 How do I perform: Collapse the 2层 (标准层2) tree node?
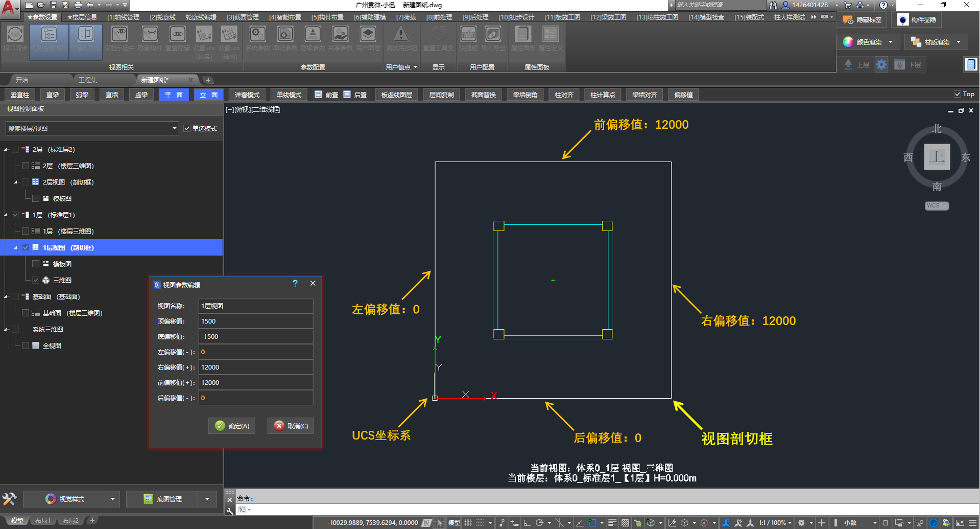6,150
